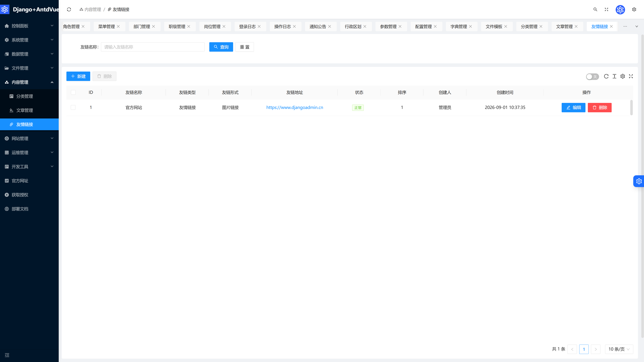
Task: Click the table fullscreen icon
Action: (631, 76)
